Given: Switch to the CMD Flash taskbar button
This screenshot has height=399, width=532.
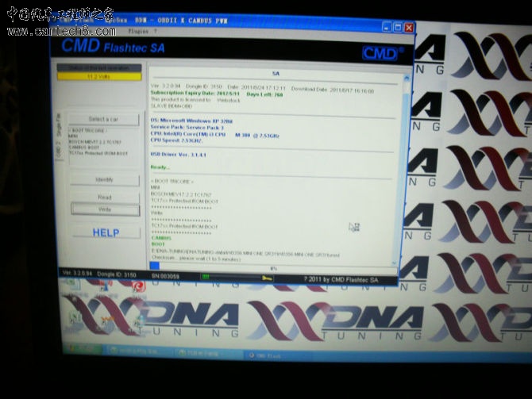Looking at the screenshot, I should click(x=276, y=356).
